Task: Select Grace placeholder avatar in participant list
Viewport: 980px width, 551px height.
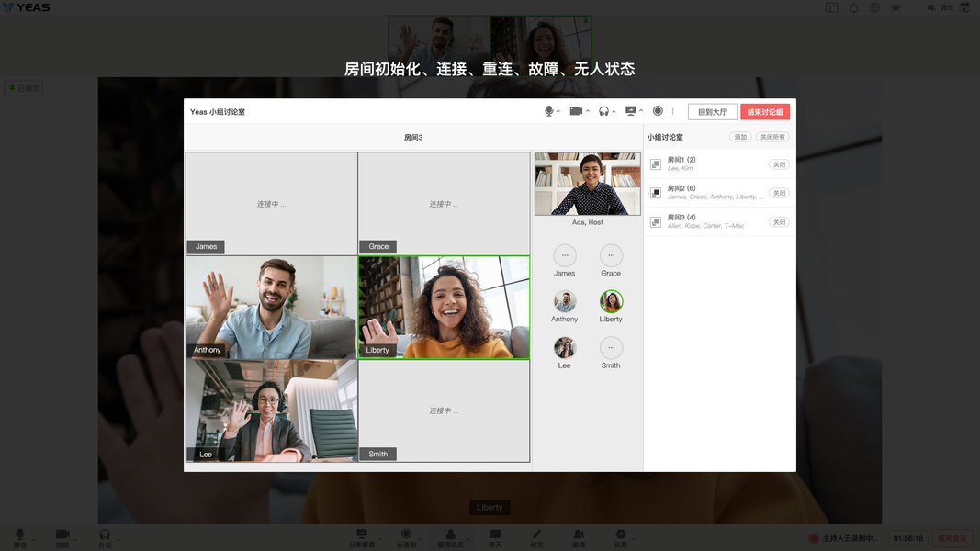Action: (x=612, y=255)
